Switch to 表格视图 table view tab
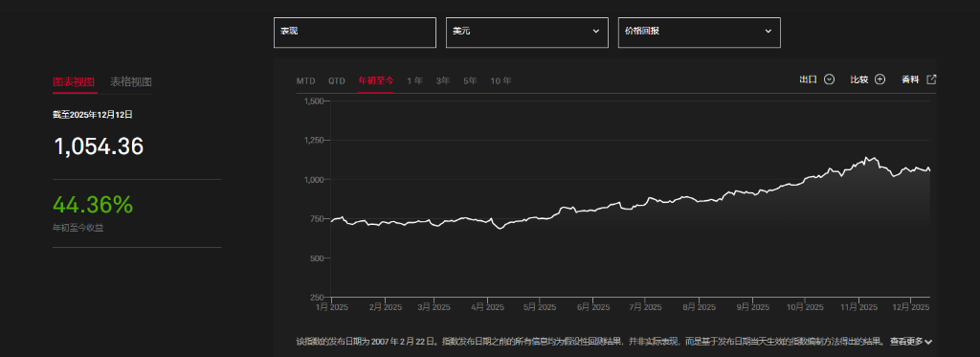The width and height of the screenshot is (980, 357). [x=131, y=82]
